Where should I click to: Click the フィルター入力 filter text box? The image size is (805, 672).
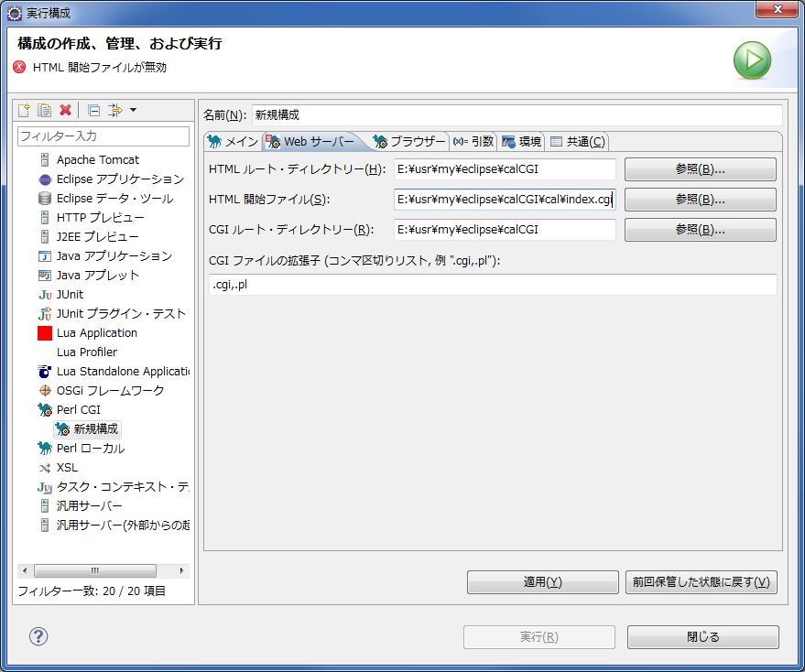click(103, 136)
